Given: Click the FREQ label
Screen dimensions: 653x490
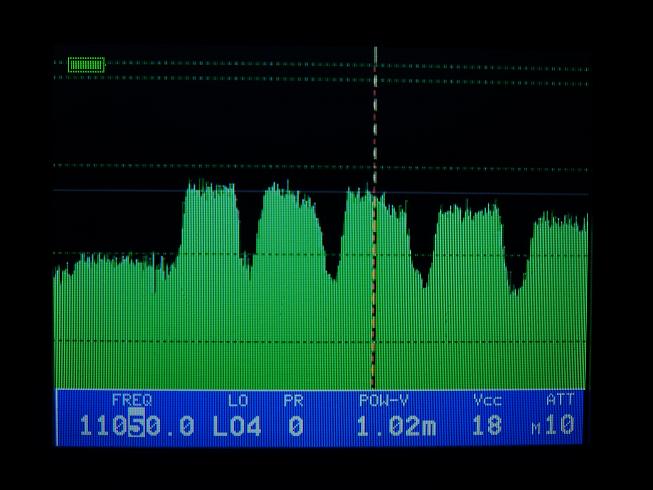Looking at the screenshot, I should (x=131, y=400).
